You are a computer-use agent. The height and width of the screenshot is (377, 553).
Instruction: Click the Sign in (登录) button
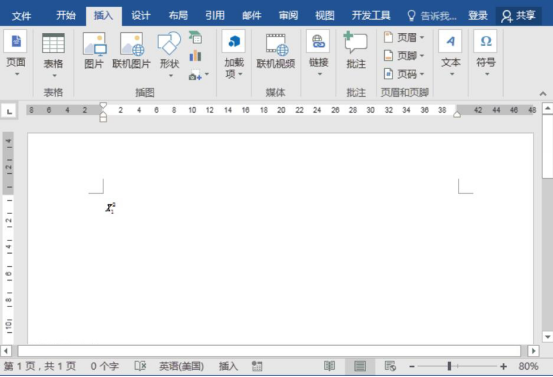click(478, 16)
